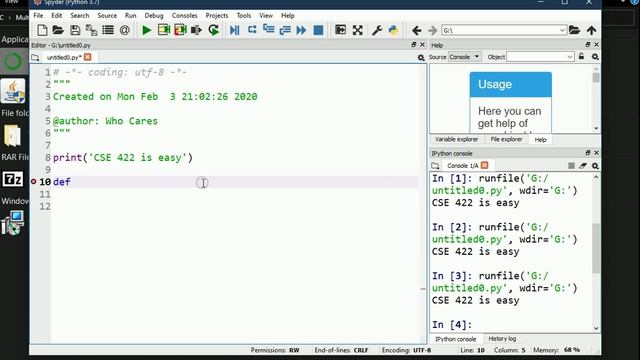Open the Consoles menu

[x=184, y=16]
